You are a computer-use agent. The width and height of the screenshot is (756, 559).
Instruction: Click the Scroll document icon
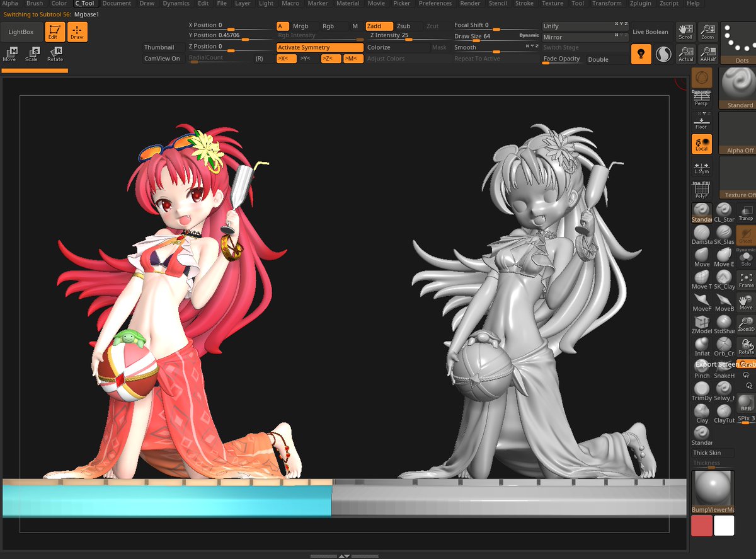pos(685,32)
